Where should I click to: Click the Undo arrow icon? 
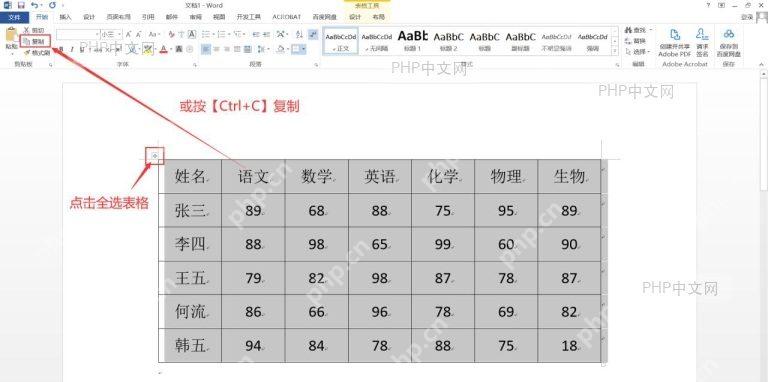click(x=34, y=5)
